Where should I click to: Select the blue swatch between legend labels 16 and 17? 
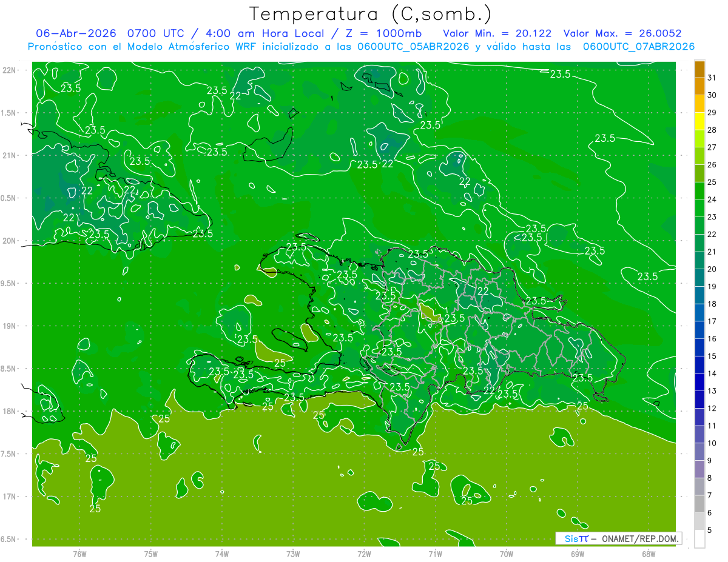(699, 330)
